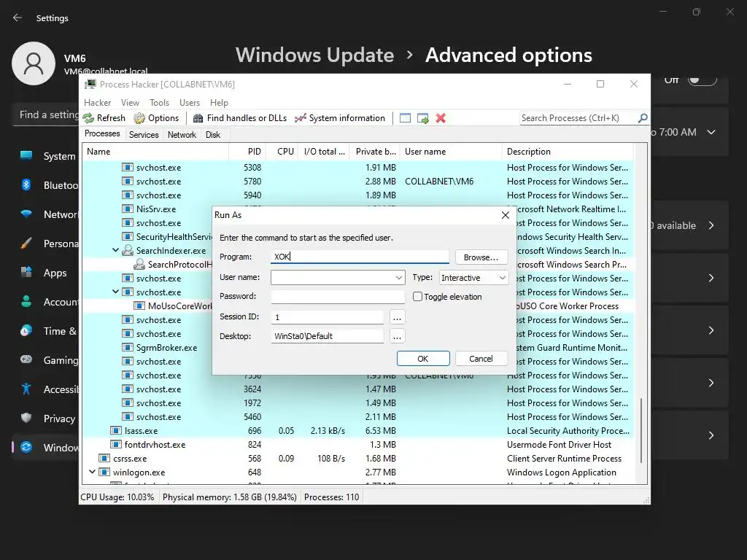The image size is (747, 560).
Task: Open Windows Update icon in Settings sidebar
Action: click(26, 448)
